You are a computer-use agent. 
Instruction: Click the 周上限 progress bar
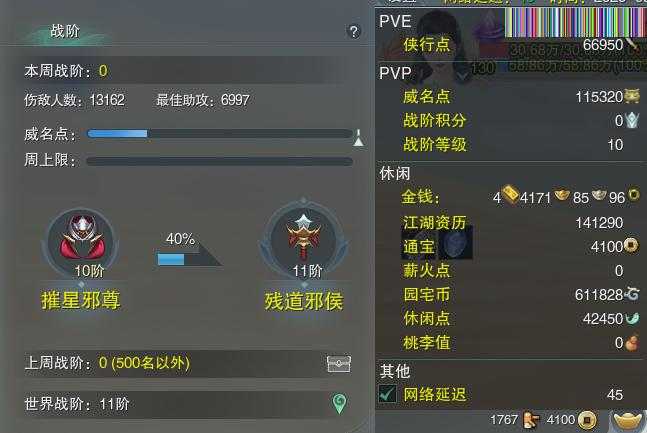[x=220, y=161]
